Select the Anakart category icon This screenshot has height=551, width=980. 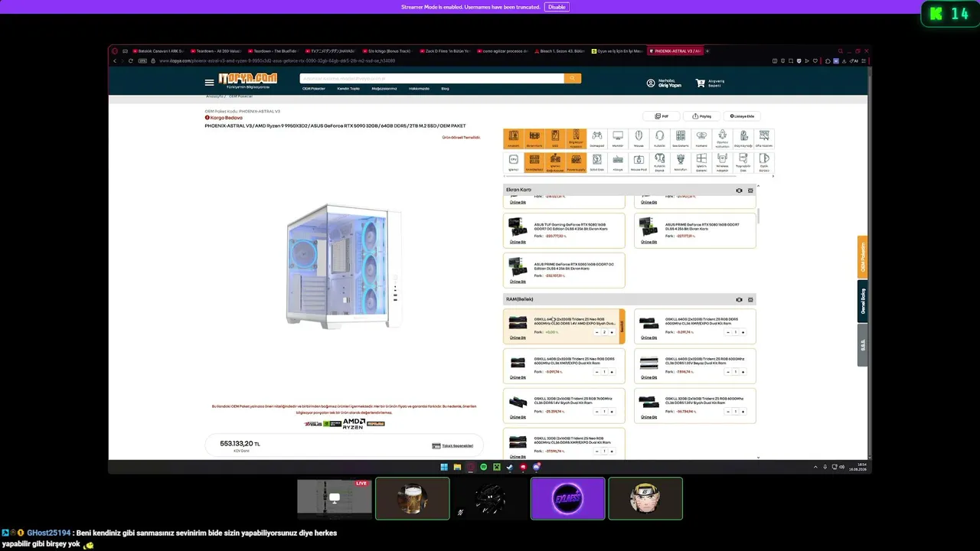point(513,139)
